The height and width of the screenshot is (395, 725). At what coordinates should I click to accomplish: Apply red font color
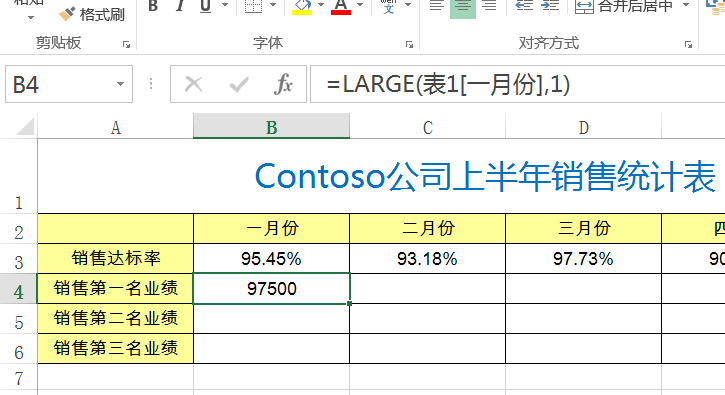point(341,6)
